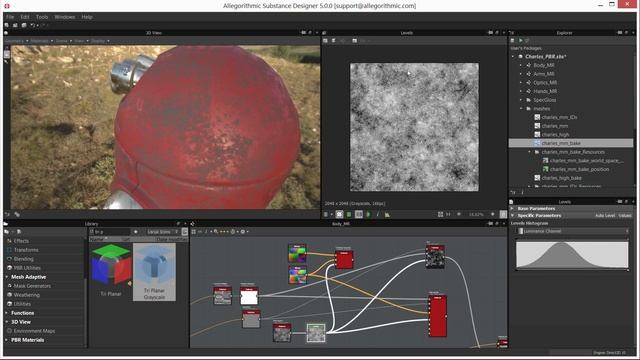640x360 pixels.
Task: Click the first icon in 2D view top toolbar
Action: (325, 41)
